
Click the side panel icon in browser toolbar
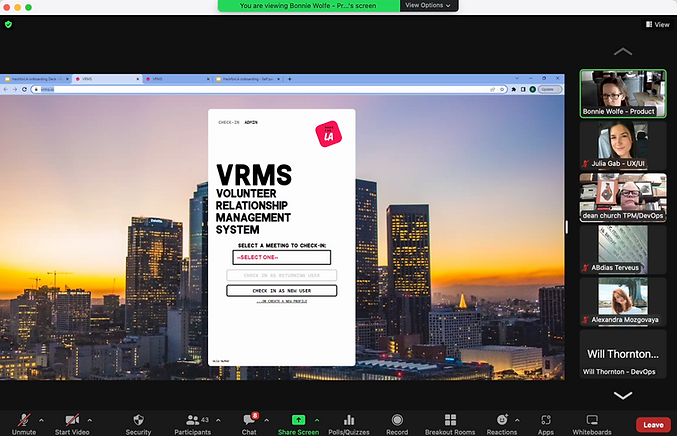point(523,89)
